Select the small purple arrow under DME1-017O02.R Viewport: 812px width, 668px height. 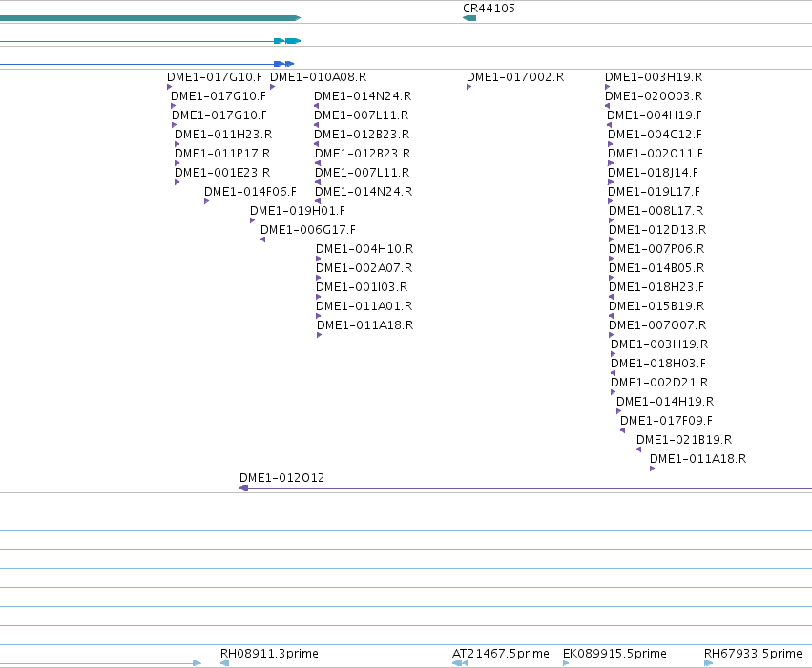click(x=468, y=87)
